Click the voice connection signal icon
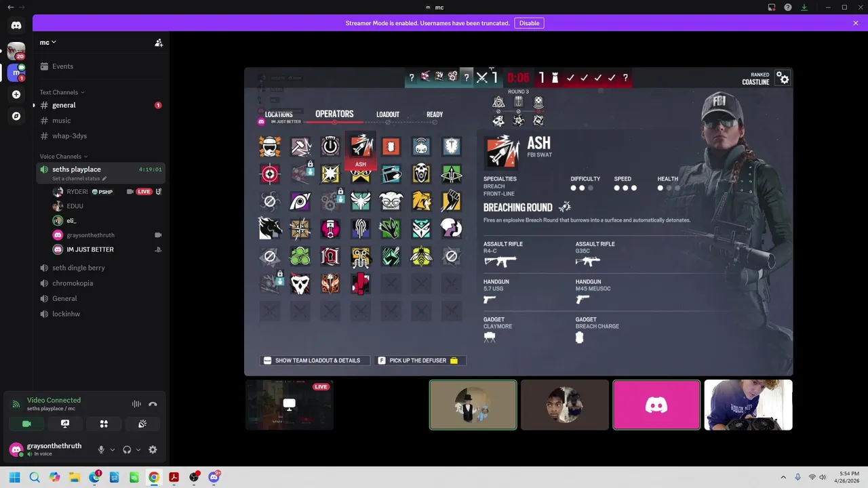Image resolution: width=868 pixels, height=488 pixels. click(x=16, y=404)
